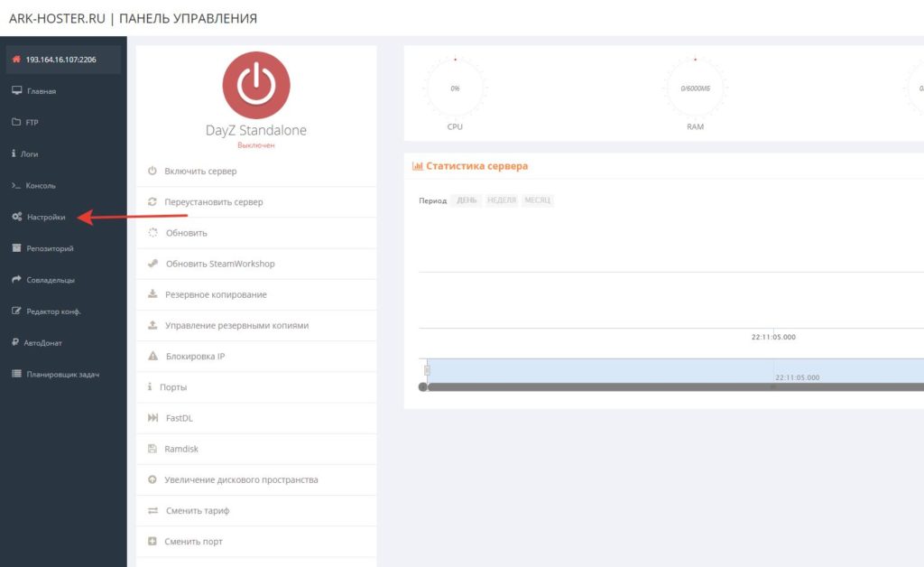The height and width of the screenshot is (567, 924).
Task: Click the RAM usage gauge
Action: [696, 88]
